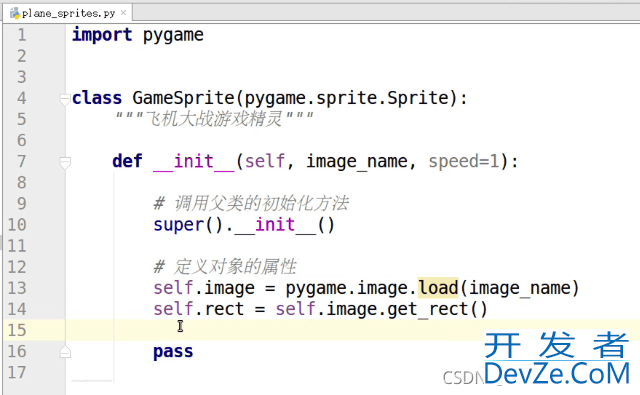Screen dimensions: 640x395
Task: Click line number 7 in the gutter
Action: coord(22,162)
